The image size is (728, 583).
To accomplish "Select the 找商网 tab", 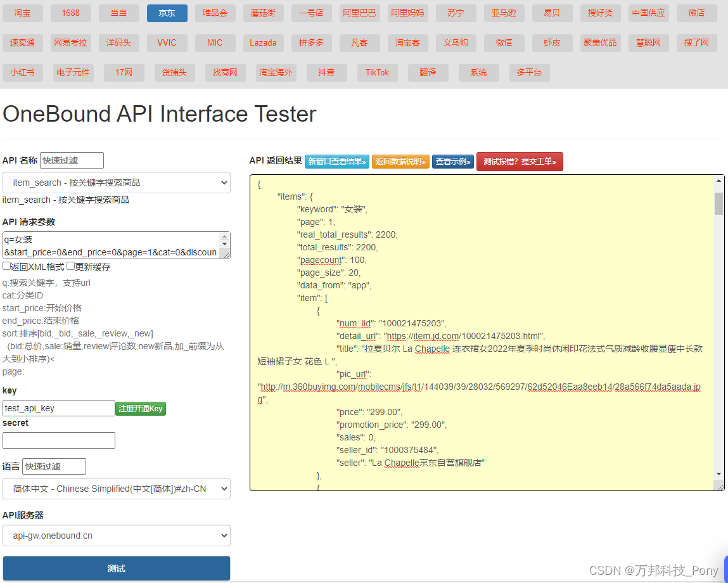I will tap(225, 72).
